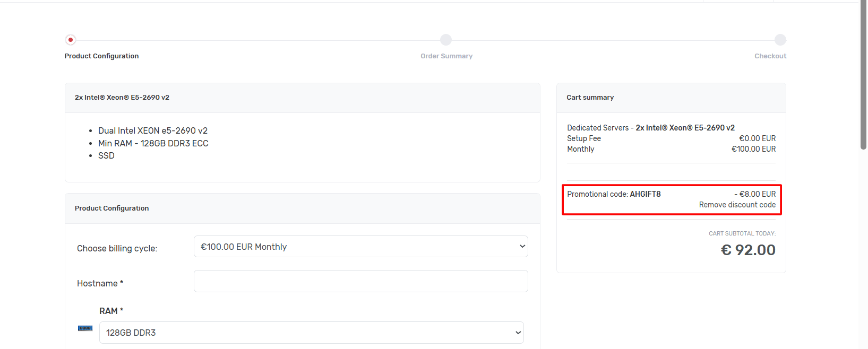Click the Hostname * label

pos(100,283)
